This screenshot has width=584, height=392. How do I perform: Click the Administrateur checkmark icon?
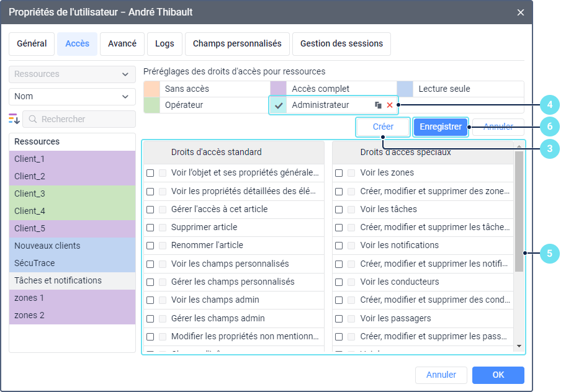[279, 105]
